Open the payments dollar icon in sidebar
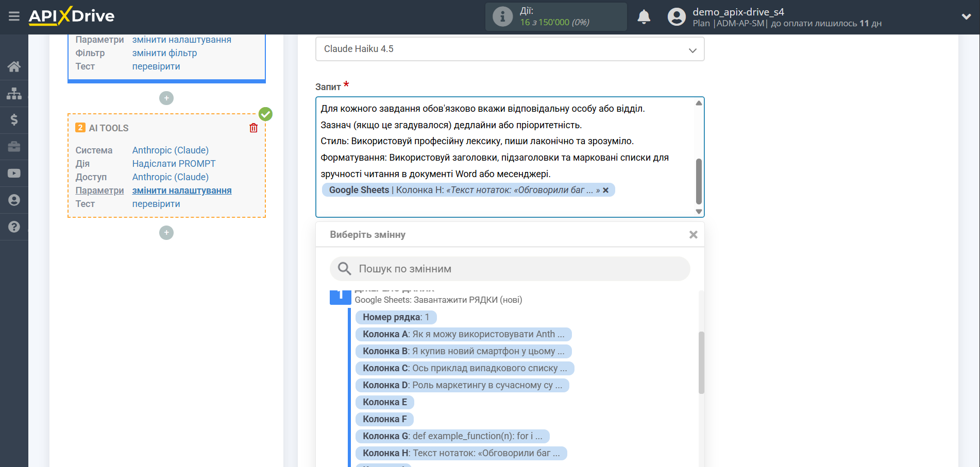This screenshot has width=980, height=467. tap(14, 120)
